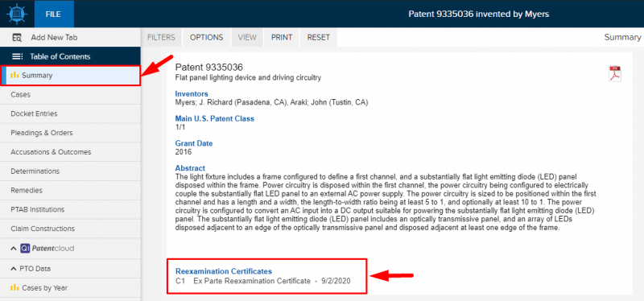Viewport: 644px width, 301px height.
Task: Click the QI Patentcloud logo icon
Action: tap(25, 249)
